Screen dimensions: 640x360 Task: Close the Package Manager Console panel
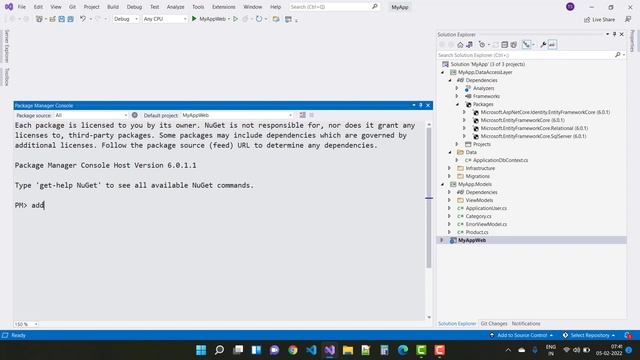(428, 105)
